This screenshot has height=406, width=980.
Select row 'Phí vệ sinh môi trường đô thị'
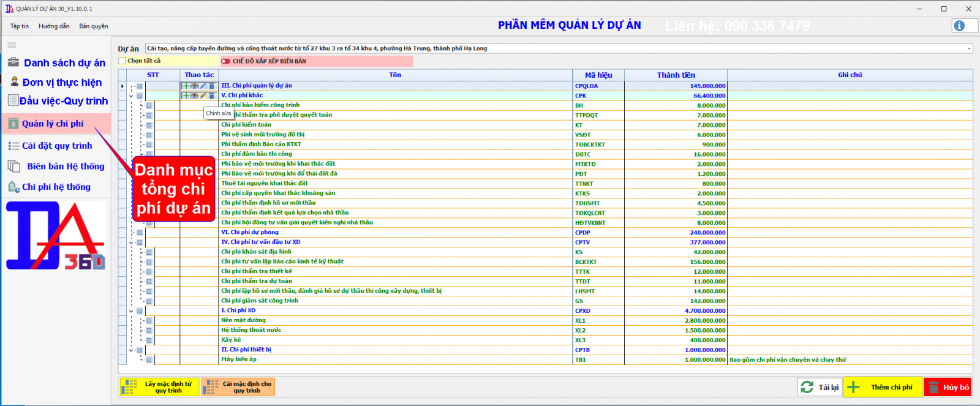(x=545, y=135)
